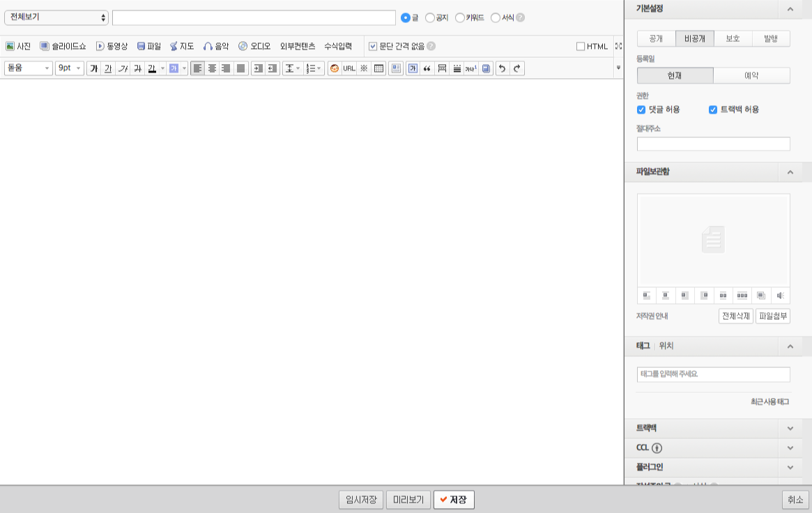Justify the text alignment
Viewport: 812px width, 513px height.
point(240,68)
